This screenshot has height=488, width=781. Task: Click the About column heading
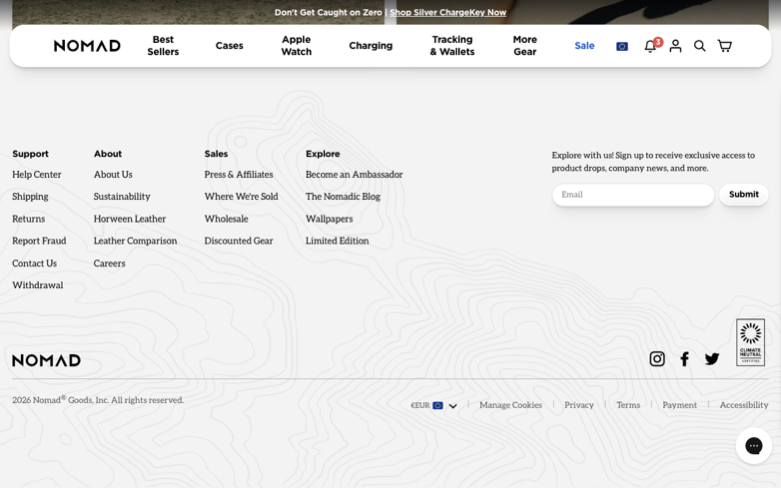[108, 154]
